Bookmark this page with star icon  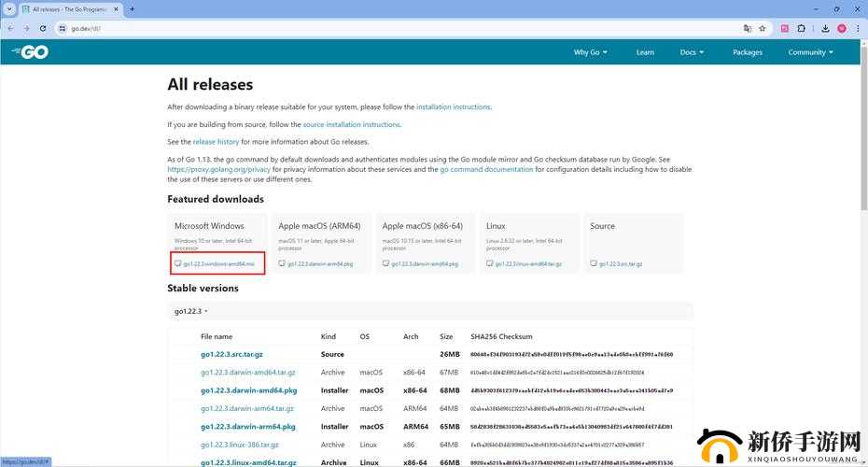click(762, 29)
